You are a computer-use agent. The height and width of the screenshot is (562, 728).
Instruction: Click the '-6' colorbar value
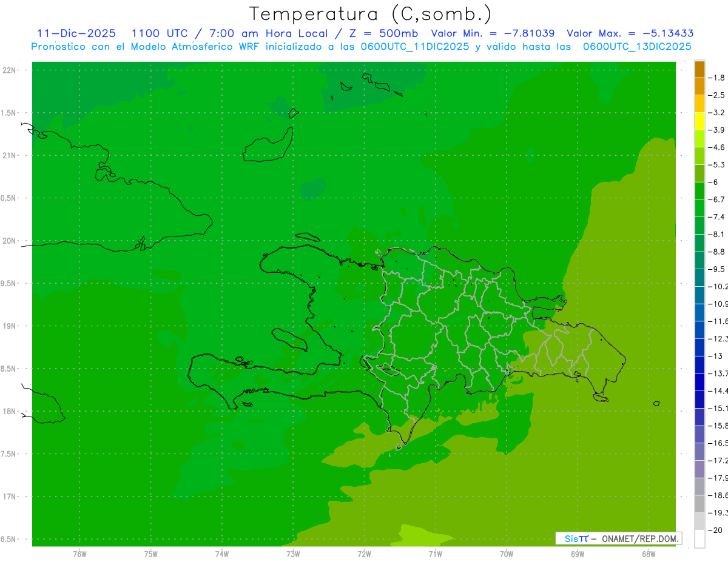click(x=713, y=182)
